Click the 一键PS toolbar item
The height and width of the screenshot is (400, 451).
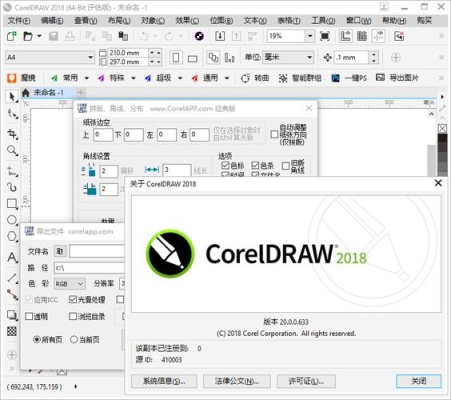click(x=349, y=78)
